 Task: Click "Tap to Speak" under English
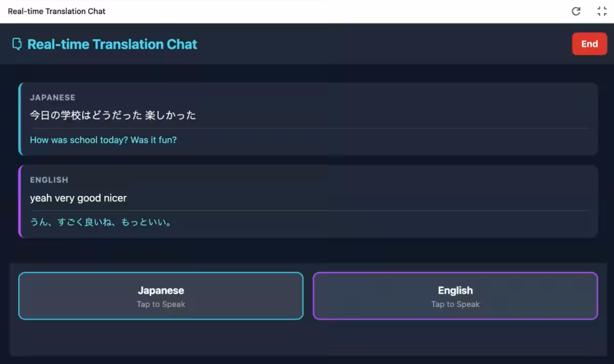point(455,305)
